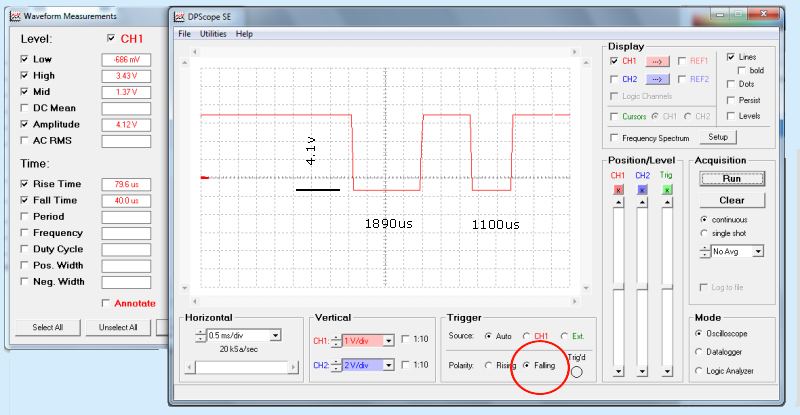800x415 pixels.
Task: Click the Waveform Measurements window icon
Action: [x=15, y=16]
